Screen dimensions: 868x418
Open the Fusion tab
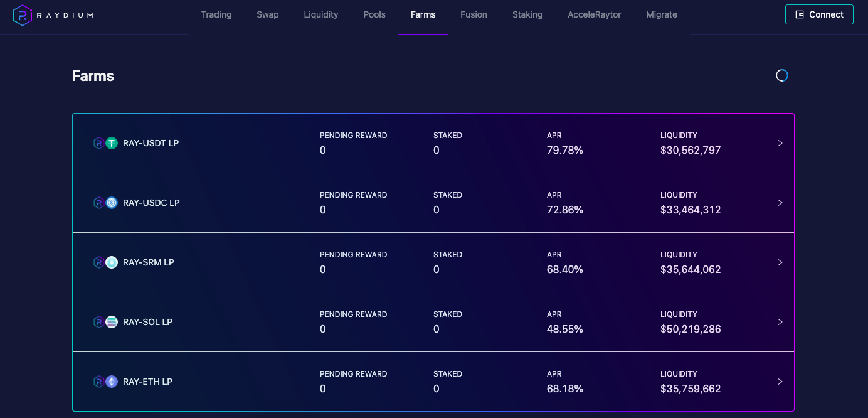[x=474, y=14]
